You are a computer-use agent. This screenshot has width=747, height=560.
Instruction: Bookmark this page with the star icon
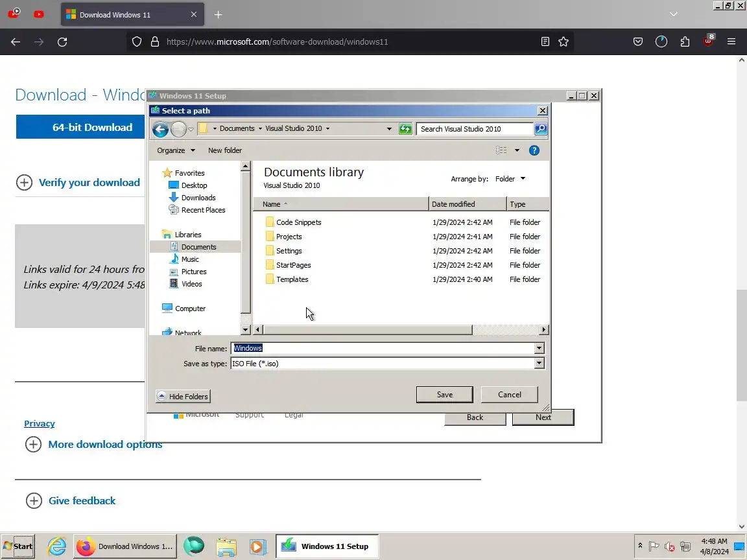[563, 42]
